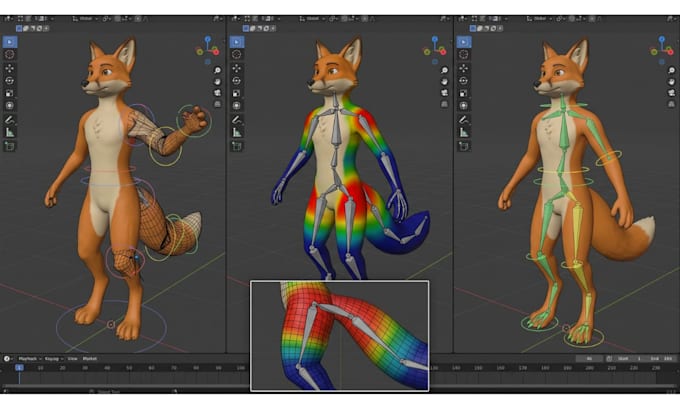This screenshot has height=409, width=680.
Task: Enable second selection mode icon in left viewport
Action: click(26, 28)
